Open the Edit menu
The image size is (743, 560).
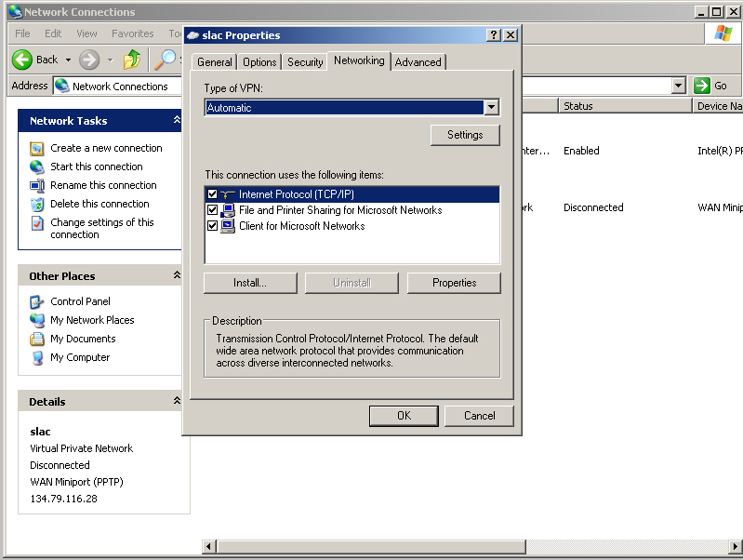[53, 33]
